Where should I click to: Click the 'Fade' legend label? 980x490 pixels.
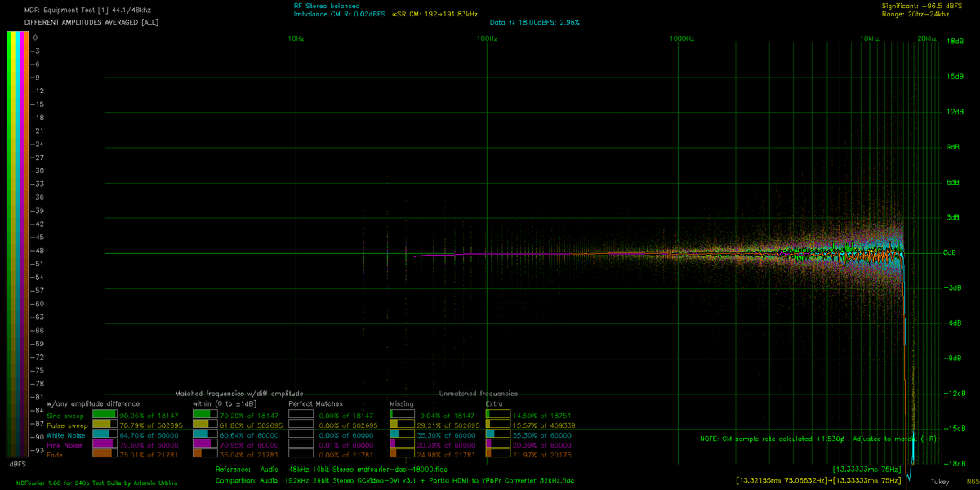[x=56, y=455]
